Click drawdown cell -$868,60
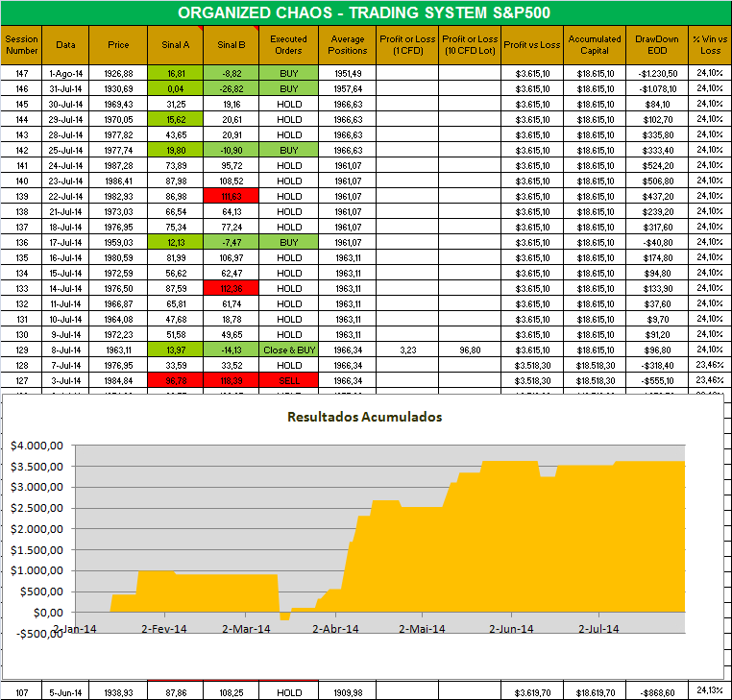 pyautogui.click(x=657, y=693)
